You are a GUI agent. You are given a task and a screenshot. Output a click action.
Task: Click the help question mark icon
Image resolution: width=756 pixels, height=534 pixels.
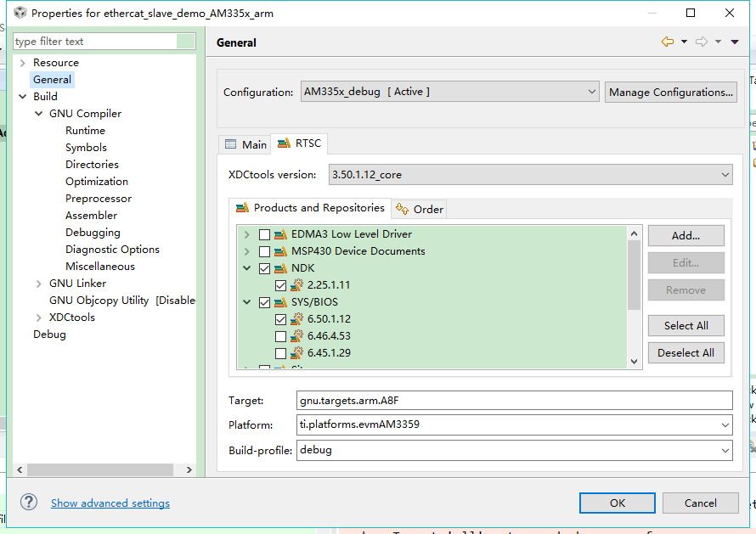[x=29, y=503]
